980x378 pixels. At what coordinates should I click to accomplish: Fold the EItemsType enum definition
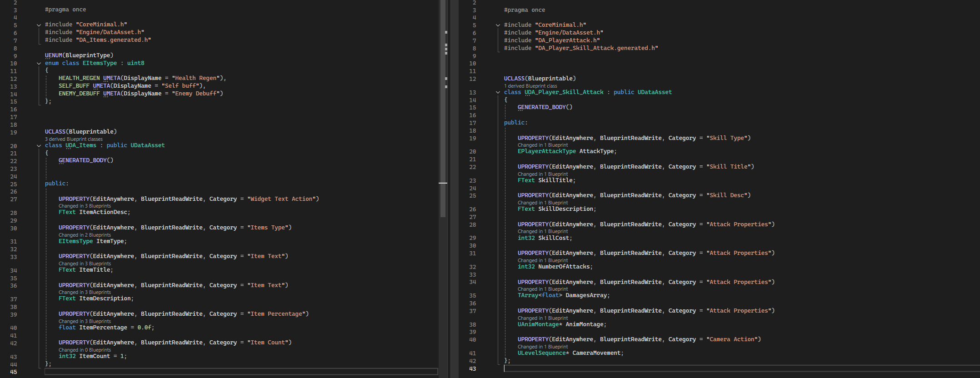[x=39, y=64]
